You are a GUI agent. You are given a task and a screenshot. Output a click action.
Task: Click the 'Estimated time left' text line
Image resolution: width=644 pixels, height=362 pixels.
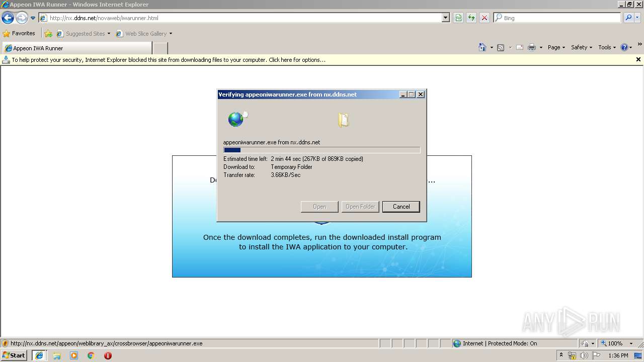click(x=293, y=159)
